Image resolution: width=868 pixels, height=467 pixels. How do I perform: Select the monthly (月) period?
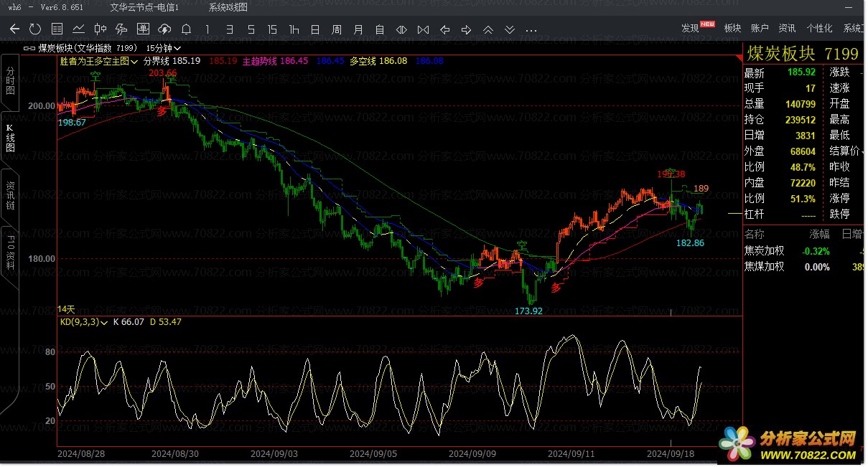pyautogui.click(x=358, y=29)
